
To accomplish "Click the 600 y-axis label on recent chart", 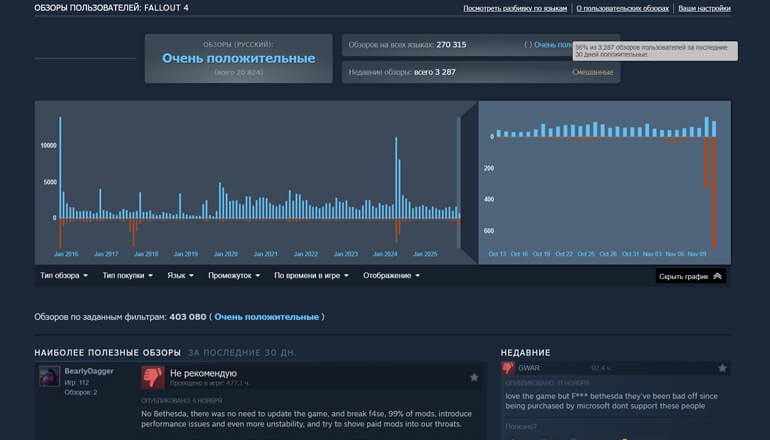I will click(x=489, y=231).
